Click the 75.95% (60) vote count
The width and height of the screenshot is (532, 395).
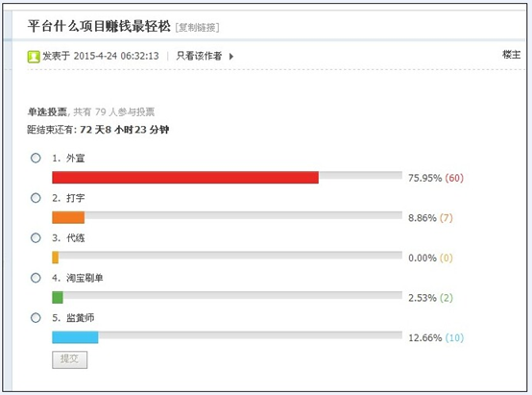click(x=436, y=178)
